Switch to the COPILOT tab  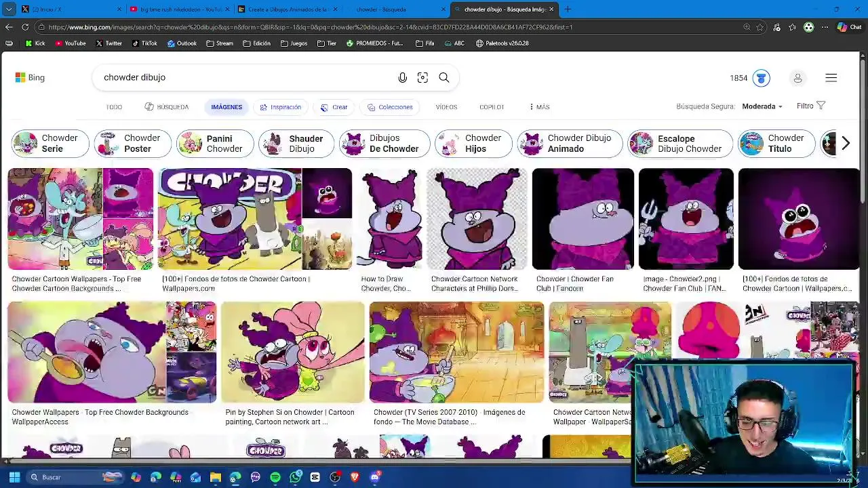pyautogui.click(x=492, y=107)
